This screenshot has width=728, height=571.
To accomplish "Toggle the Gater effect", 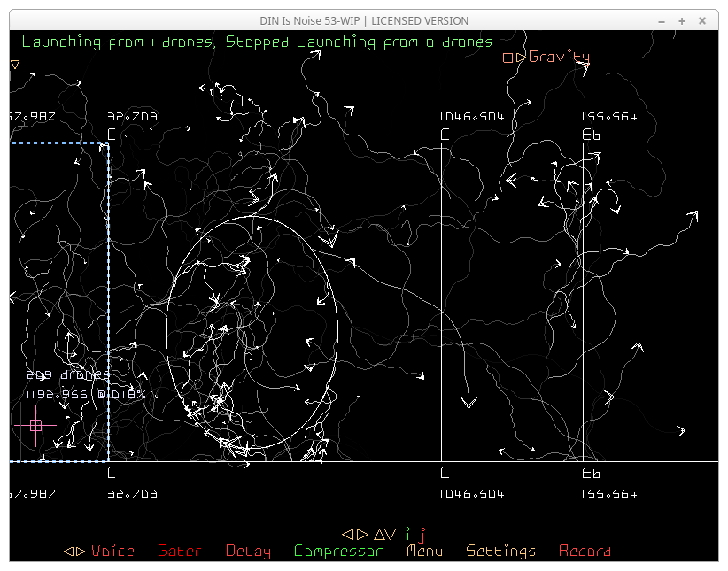I will pyautogui.click(x=178, y=552).
